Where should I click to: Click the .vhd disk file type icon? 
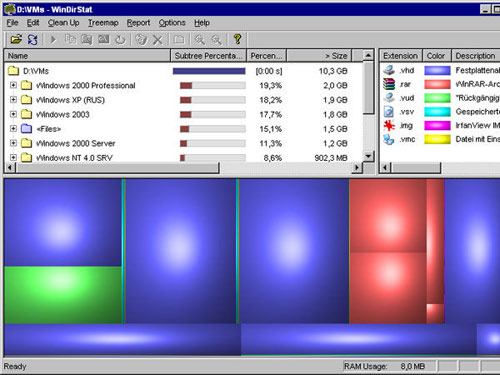point(389,70)
